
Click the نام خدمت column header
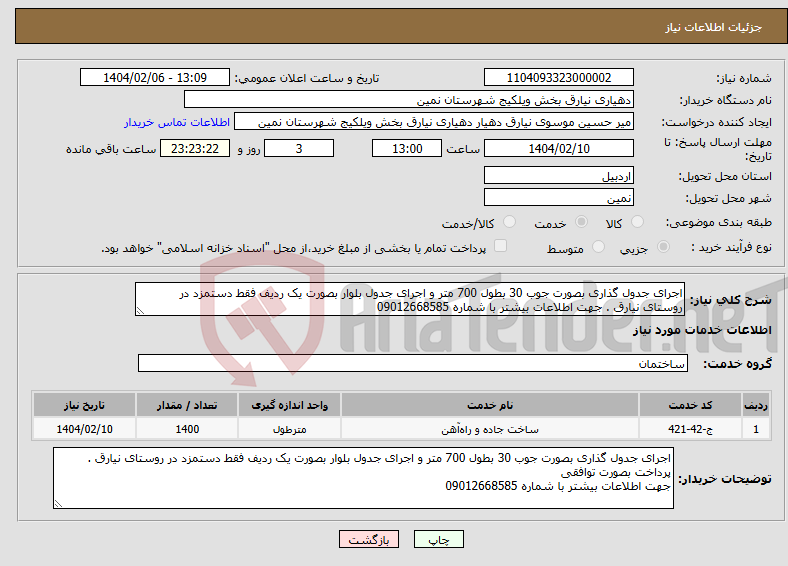pyautogui.click(x=490, y=405)
